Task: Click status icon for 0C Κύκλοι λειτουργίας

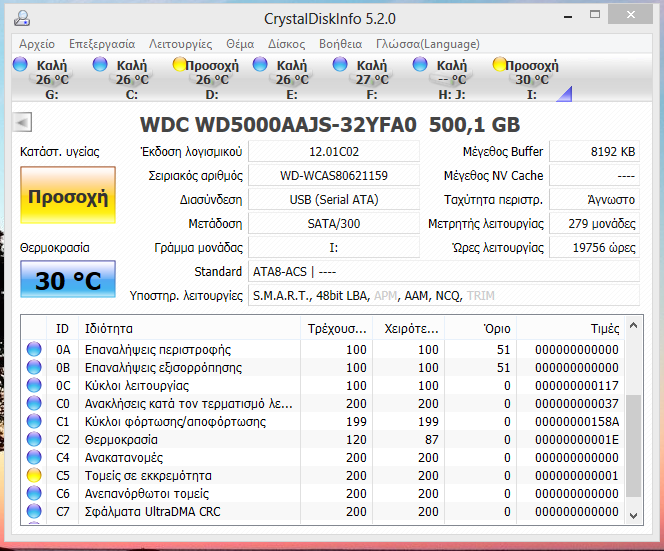Action: 34,385
